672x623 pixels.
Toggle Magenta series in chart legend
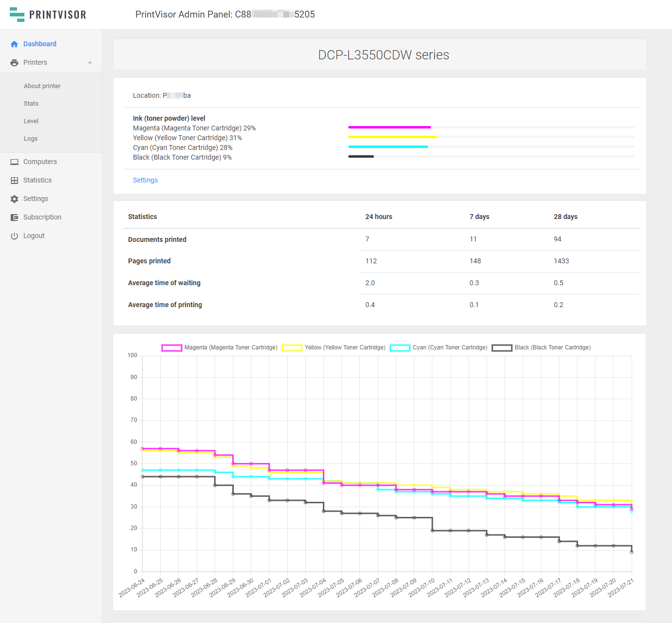(x=171, y=348)
